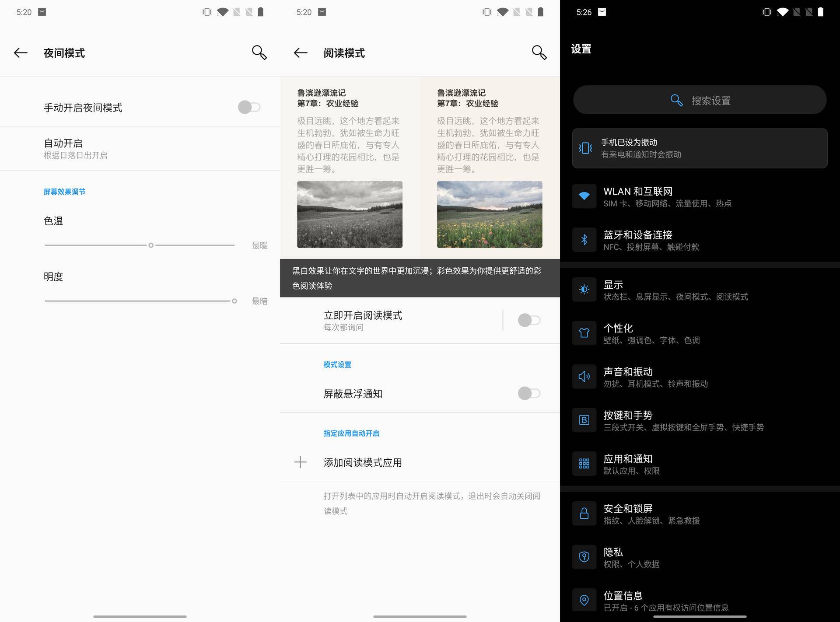This screenshot has height=622, width=840.
Task: Tap the lock icon for 安全和锁屏
Action: click(x=584, y=513)
